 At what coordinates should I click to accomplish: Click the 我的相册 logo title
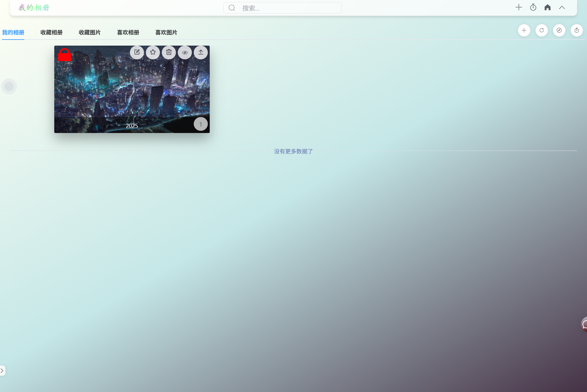coord(34,8)
